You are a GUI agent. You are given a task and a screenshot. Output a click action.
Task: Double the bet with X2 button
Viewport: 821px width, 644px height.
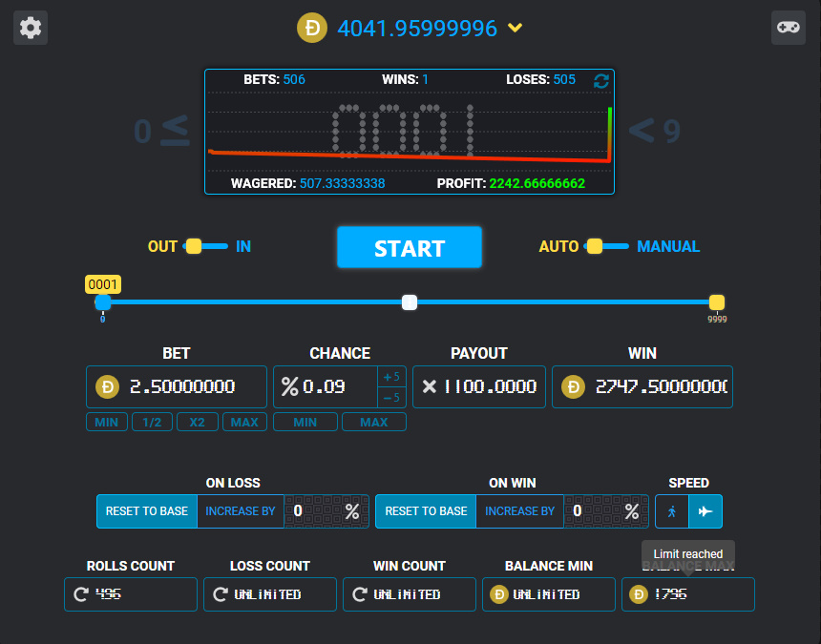click(x=198, y=422)
